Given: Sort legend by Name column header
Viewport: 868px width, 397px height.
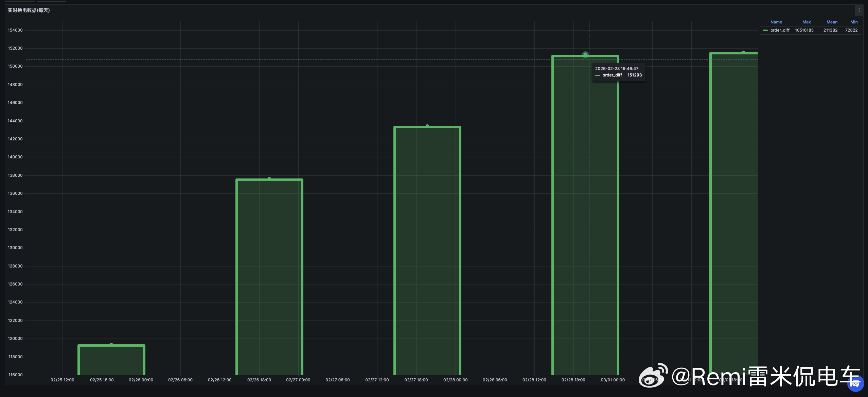Looking at the screenshot, I should pyautogui.click(x=776, y=22).
